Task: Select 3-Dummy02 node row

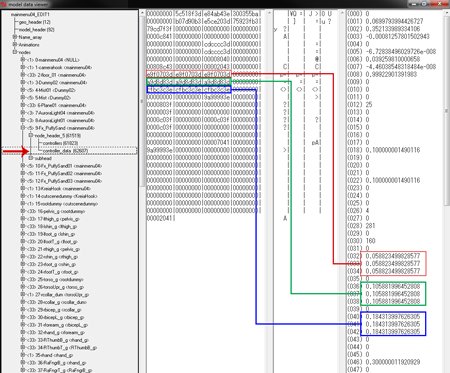Action: (x=57, y=83)
